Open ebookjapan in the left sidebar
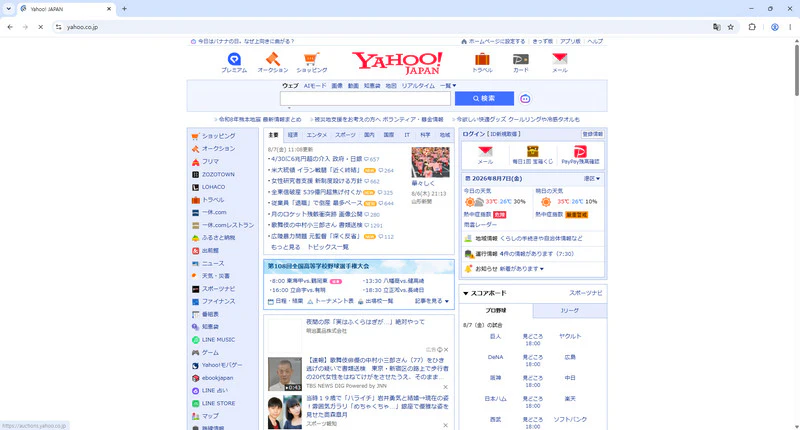The width and height of the screenshot is (800, 430). (x=217, y=378)
